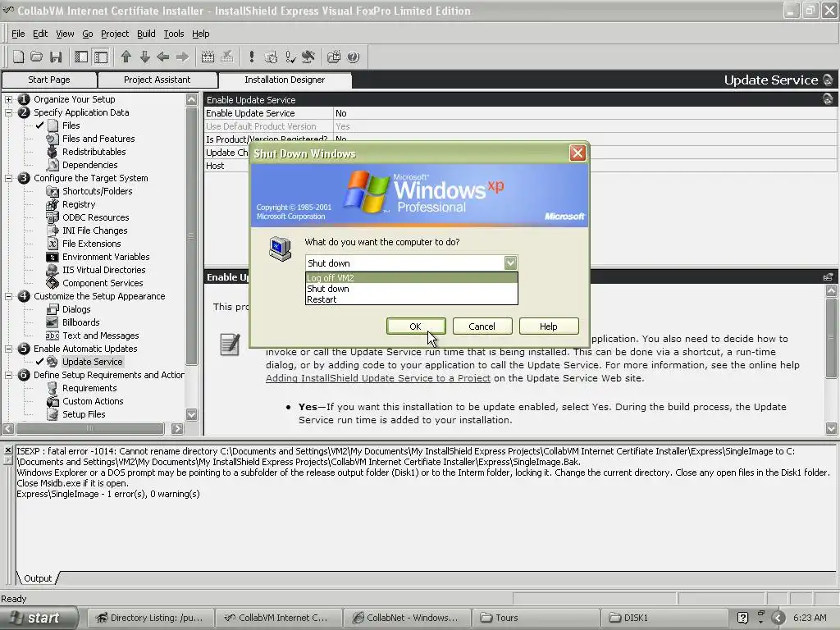Image resolution: width=840 pixels, height=630 pixels.
Task: Open help with the question mark icon
Action: (x=353, y=57)
